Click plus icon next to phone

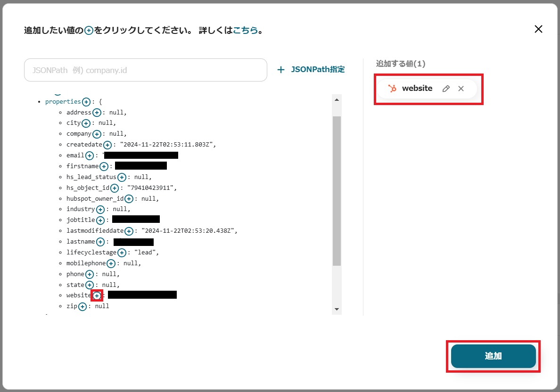click(90, 275)
